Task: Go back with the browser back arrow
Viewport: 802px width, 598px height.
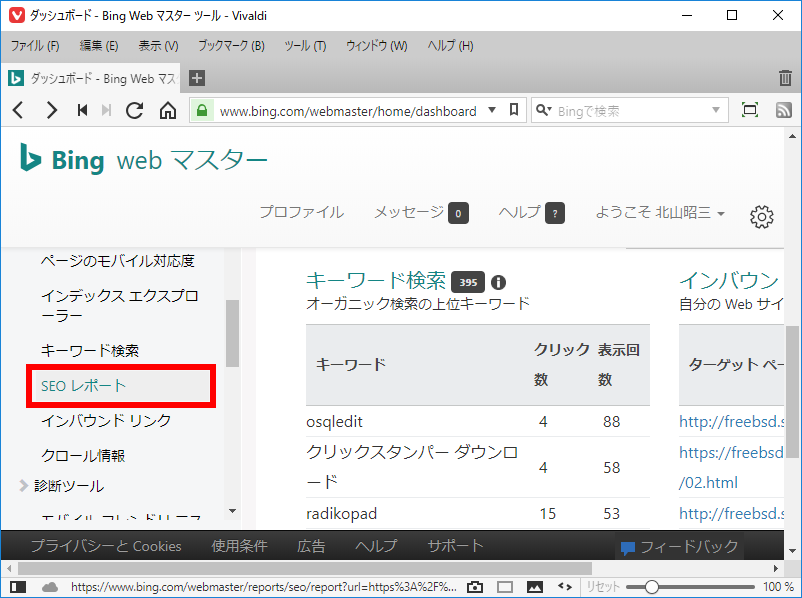Action: (18, 110)
